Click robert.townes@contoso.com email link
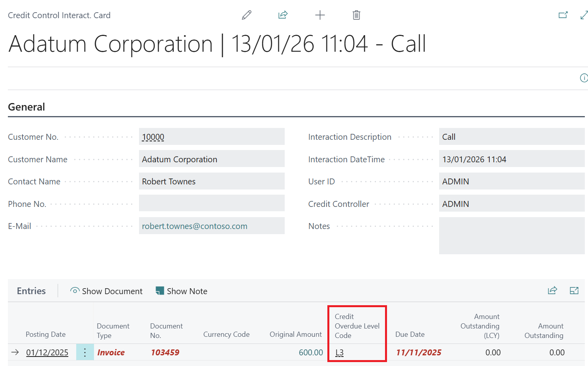Screen dimensions: 588x366 pos(195,226)
